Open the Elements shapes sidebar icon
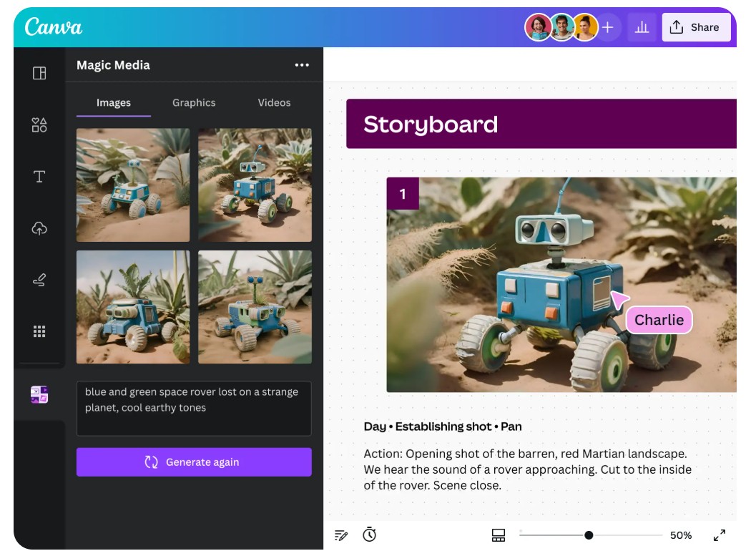The width and height of the screenshot is (756, 556). [39, 125]
